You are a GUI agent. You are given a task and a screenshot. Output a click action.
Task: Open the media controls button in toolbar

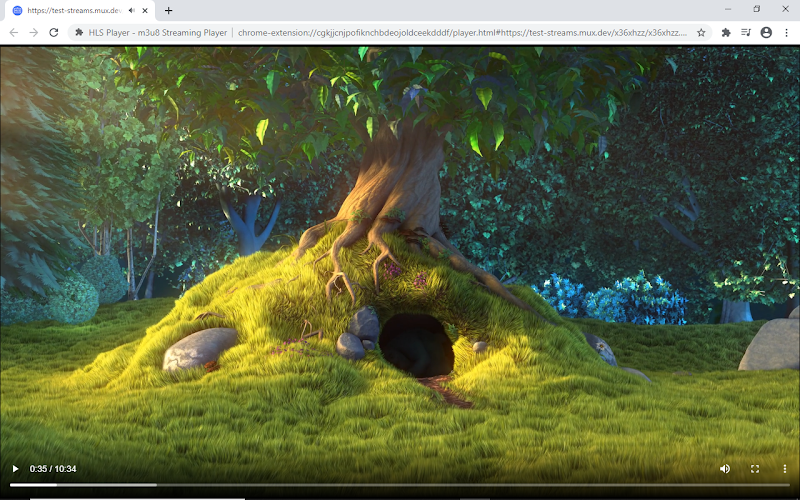coord(746,33)
